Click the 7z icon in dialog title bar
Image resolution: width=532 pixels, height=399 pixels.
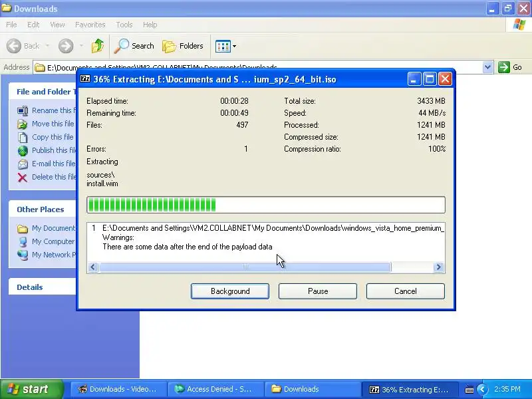click(x=85, y=79)
